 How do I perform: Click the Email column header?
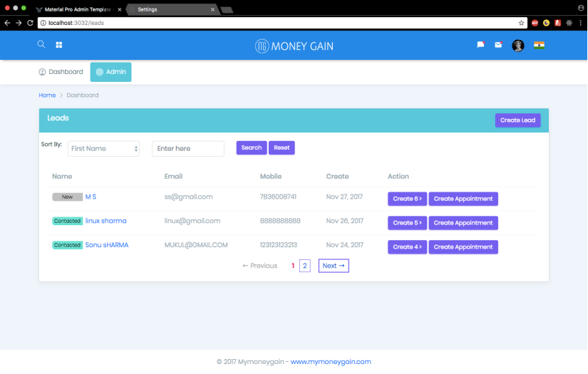(x=173, y=176)
